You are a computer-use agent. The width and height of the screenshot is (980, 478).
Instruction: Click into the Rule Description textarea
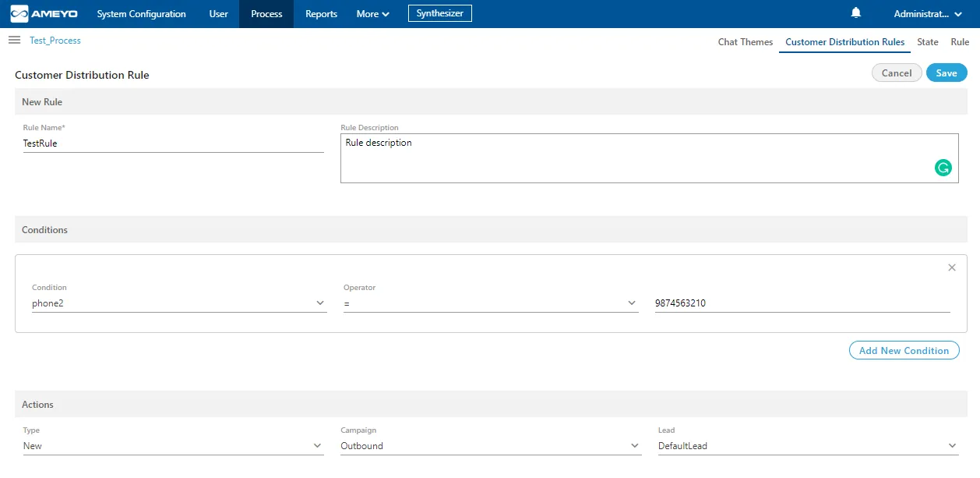coord(649,158)
